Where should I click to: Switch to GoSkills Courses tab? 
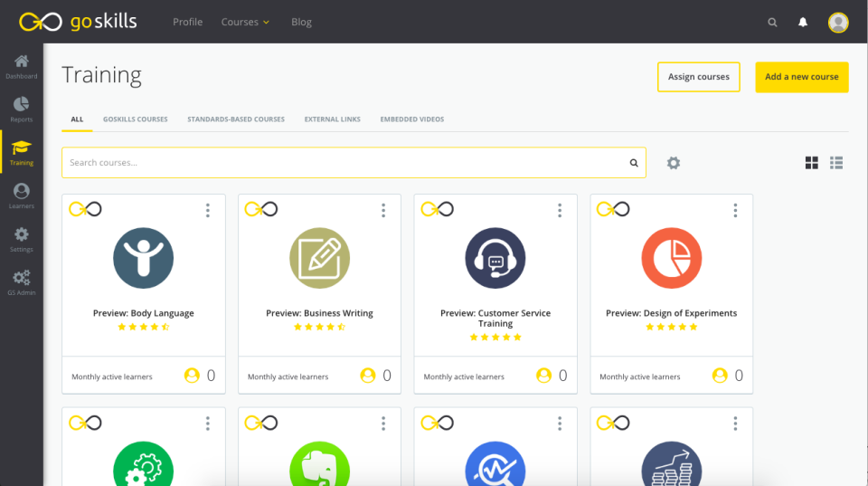pyautogui.click(x=135, y=119)
